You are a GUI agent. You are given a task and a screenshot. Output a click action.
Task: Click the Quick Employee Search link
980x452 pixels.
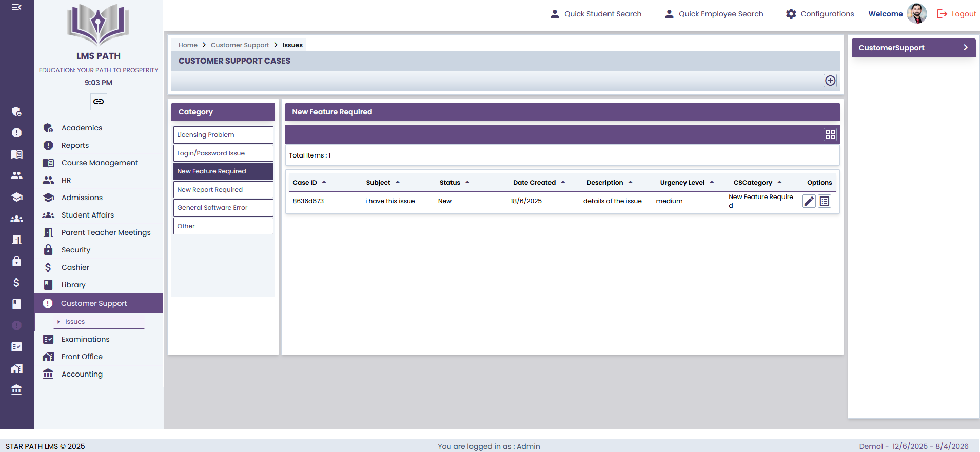point(721,14)
